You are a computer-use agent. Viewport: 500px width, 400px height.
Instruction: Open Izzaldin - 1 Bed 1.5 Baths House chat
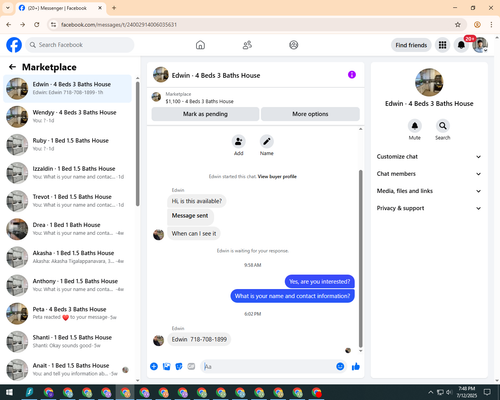click(x=67, y=173)
